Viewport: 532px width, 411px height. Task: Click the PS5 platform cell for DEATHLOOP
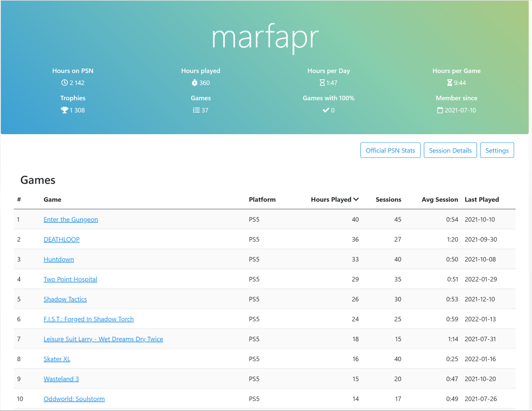(254, 240)
